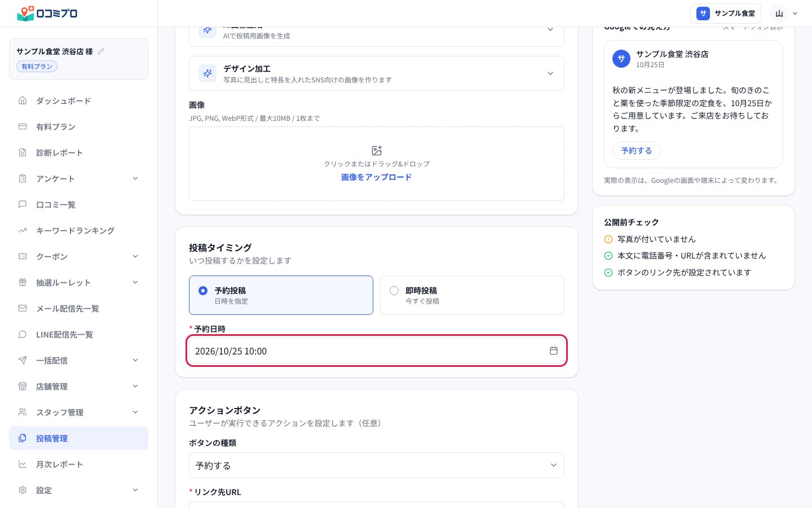
Task: Click the chat bubble icon beside LINE配信先一覧
Action: pyautogui.click(x=23, y=334)
